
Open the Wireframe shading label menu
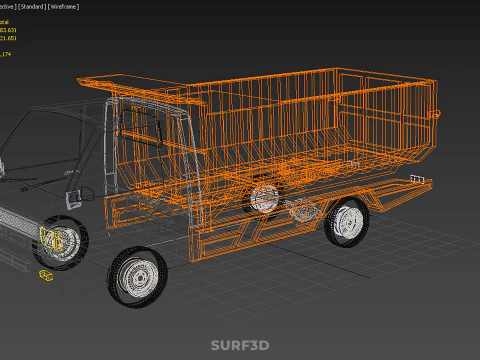63,7
